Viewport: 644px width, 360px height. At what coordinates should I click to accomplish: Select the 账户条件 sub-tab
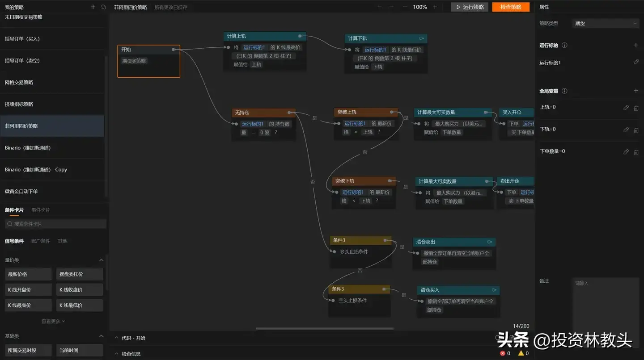coord(41,241)
